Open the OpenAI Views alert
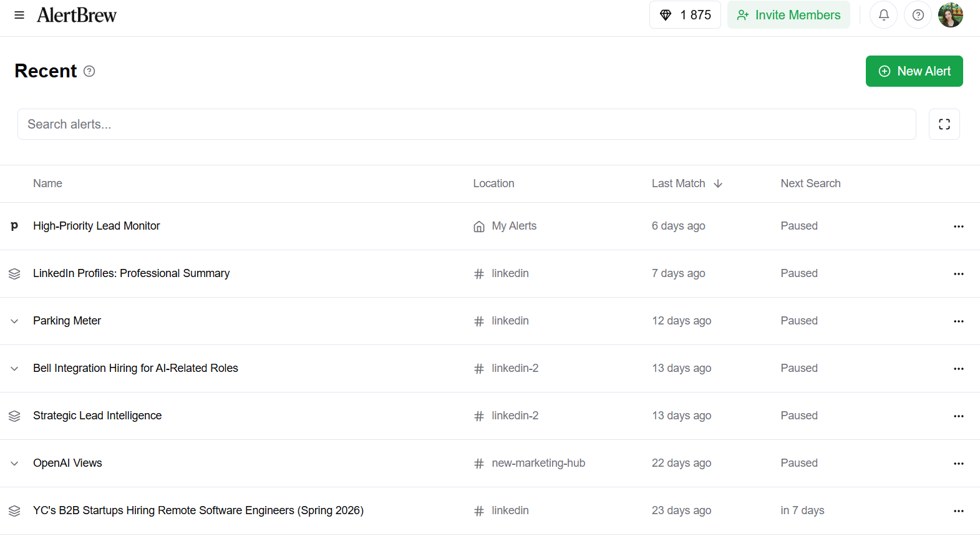Image resolution: width=980 pixels, height=541 pixels. click(x=67, y=463)
